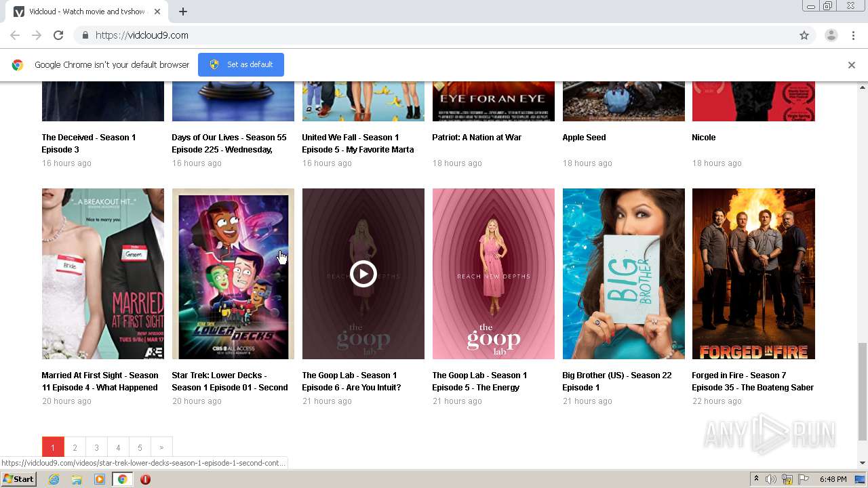The height and width of the screenshot is (488, 868).
Task: Open The Goop Lab Episode 5 title link
Action: coord(479,382)
